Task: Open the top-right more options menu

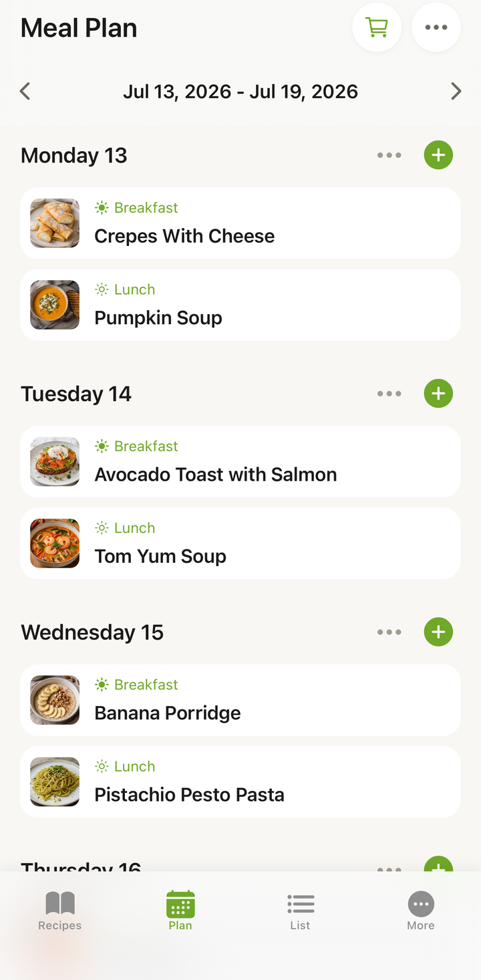Action: (x=436, y=27)
